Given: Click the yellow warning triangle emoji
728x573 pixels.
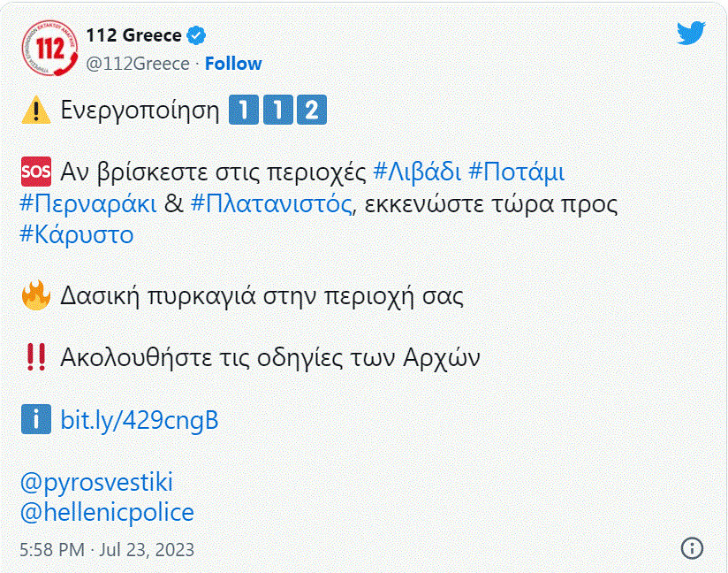Looking at the screenshot, I should point(35,111).
